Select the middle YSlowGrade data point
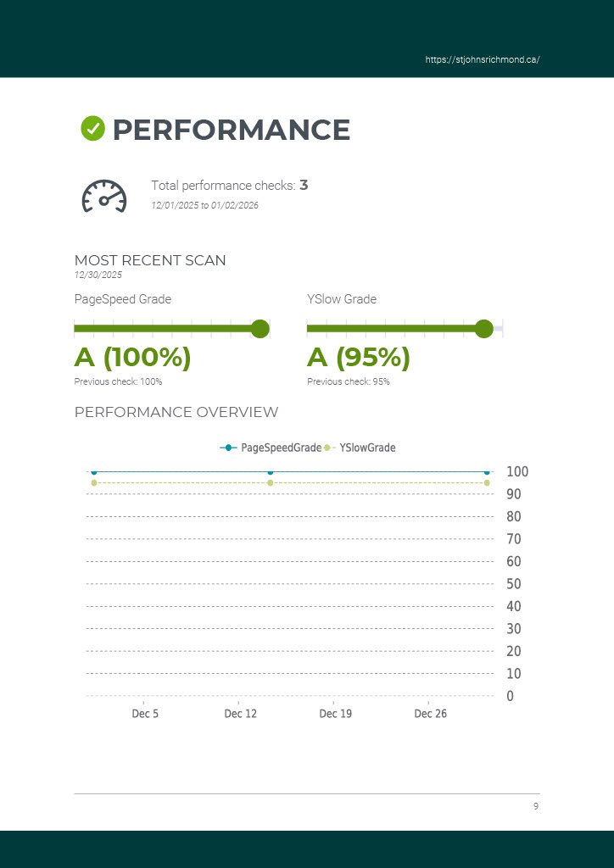This screenshot has height=868, width=614. point(270,483)
